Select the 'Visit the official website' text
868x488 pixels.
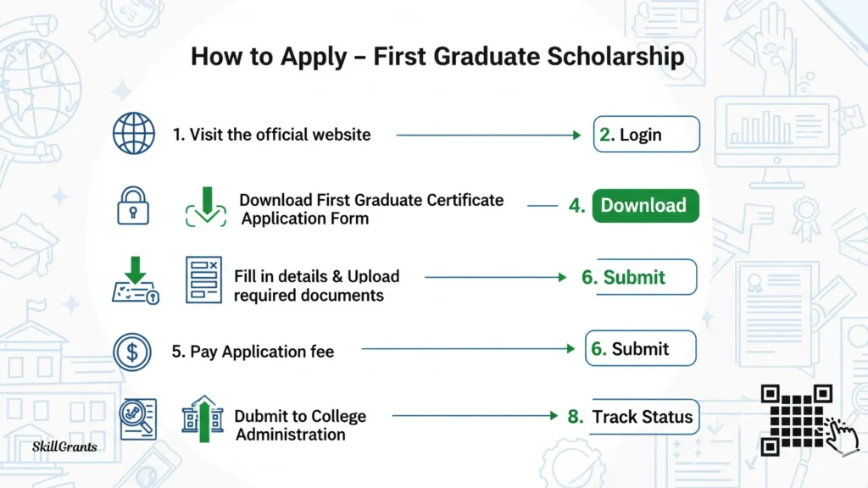pos(271,135)
